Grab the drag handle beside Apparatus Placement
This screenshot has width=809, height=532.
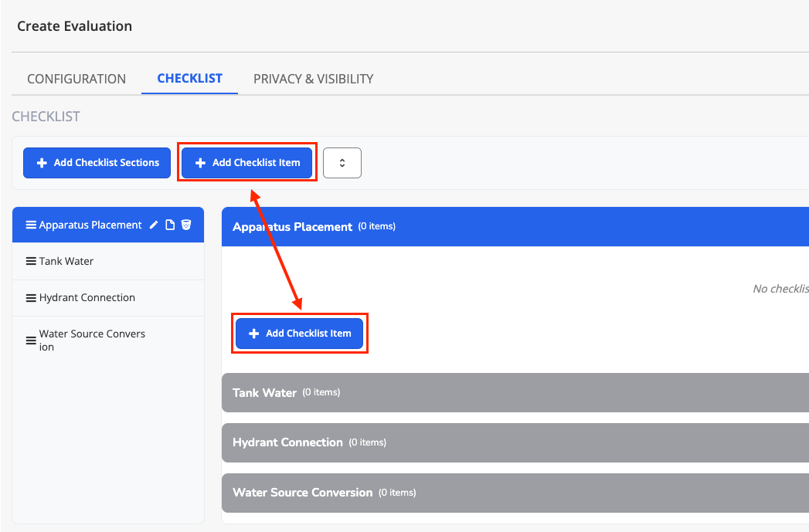tap(31, 225)
